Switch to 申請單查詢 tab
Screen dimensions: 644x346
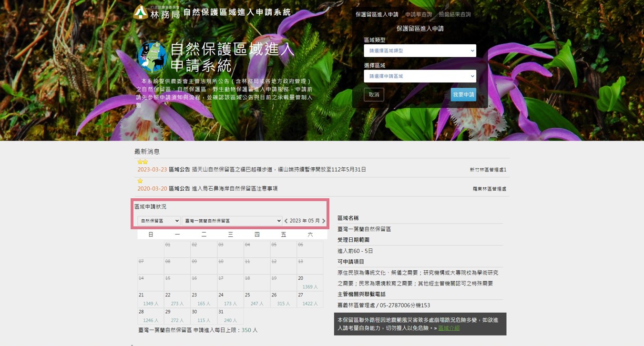(x=419, y=15)
